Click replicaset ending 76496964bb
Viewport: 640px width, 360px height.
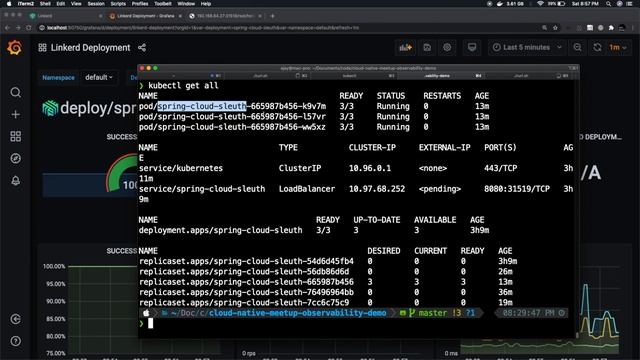point(246,292)
